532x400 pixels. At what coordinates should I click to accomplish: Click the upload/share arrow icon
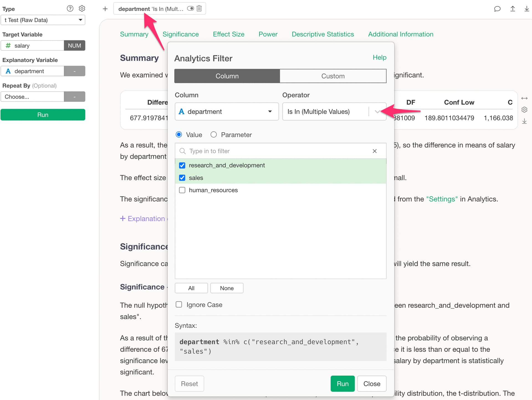point(513,9)
